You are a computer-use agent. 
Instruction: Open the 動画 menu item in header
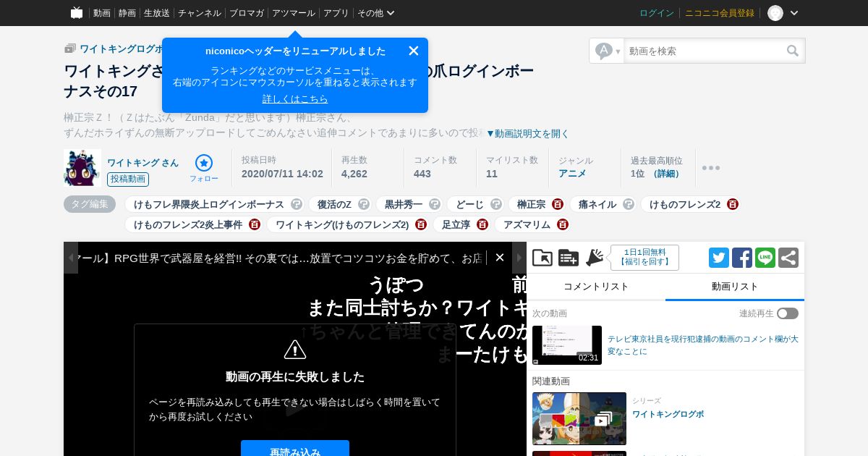(102, 13)
